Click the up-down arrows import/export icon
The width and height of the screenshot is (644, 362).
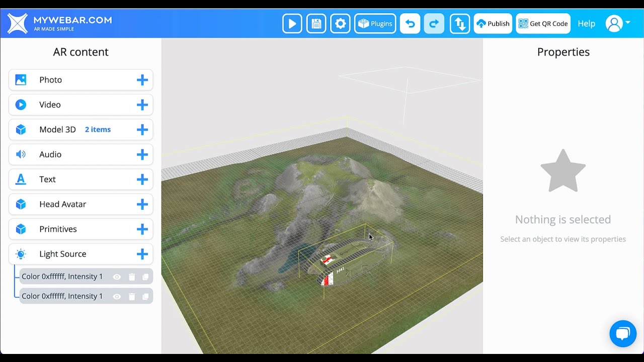point(460,24)
